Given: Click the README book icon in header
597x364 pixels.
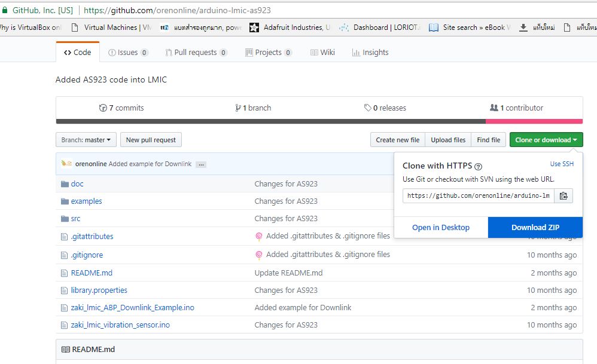Looking at the screenshot, I should [x=65, y=350].
